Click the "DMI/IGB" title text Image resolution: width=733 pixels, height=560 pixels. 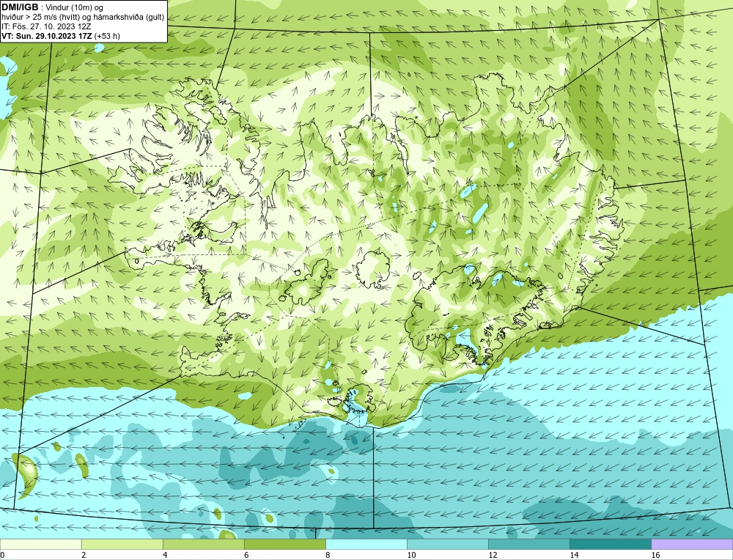pyautogui.click(x=20, y=7)
